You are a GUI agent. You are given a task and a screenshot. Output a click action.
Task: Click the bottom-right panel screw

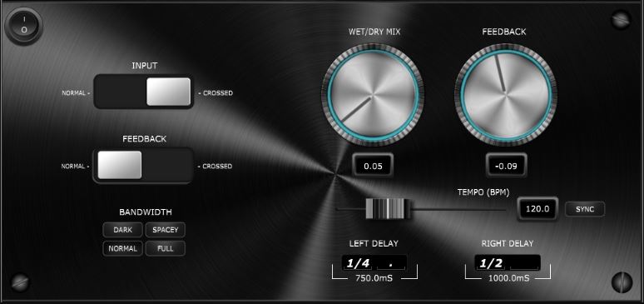622,282
